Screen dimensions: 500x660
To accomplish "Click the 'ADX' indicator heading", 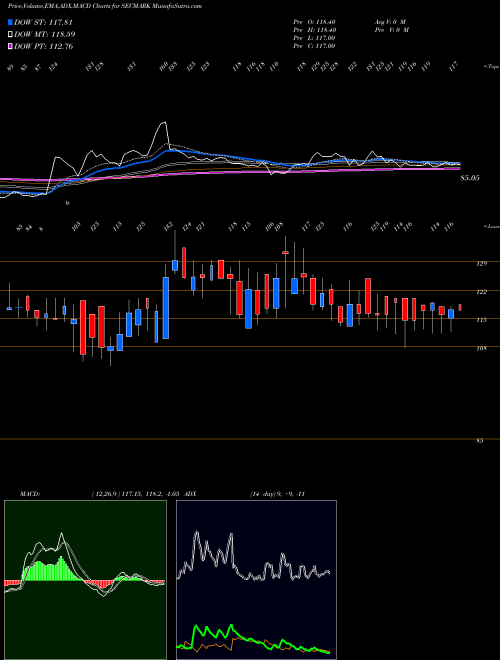I will [191, 494].
